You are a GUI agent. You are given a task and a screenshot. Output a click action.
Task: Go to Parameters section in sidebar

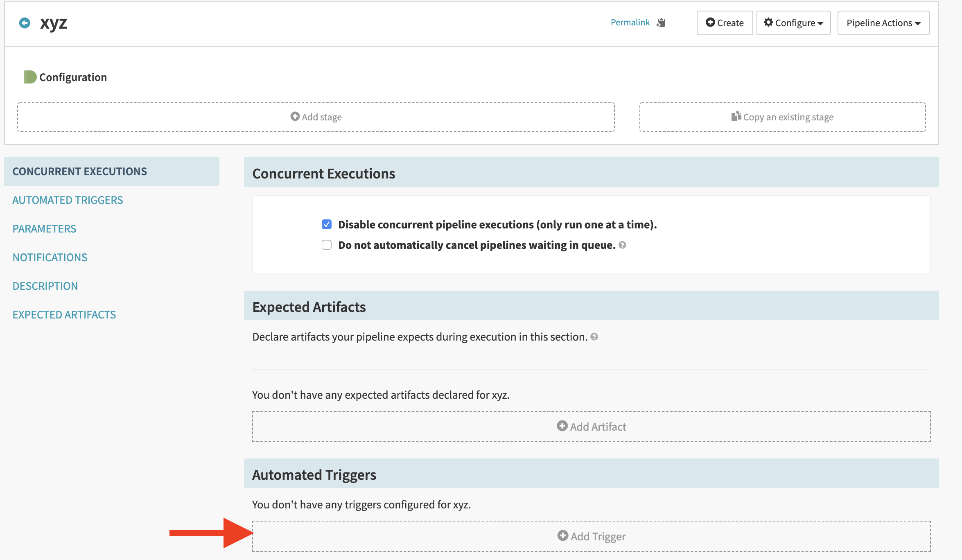click(x=44, y=229)
